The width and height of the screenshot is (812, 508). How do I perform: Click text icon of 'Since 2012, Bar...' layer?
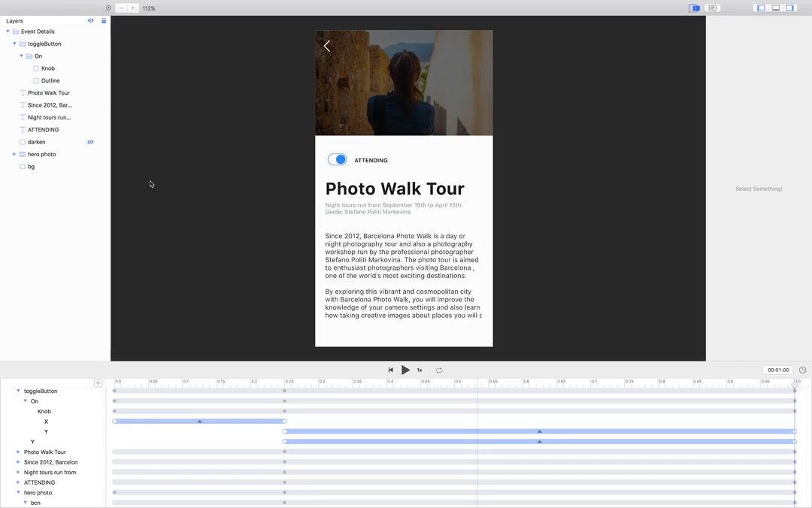click(23, 105)
